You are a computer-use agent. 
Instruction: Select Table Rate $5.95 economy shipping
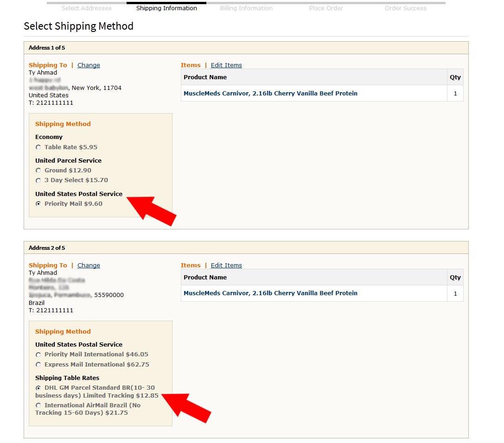(38, 147)
